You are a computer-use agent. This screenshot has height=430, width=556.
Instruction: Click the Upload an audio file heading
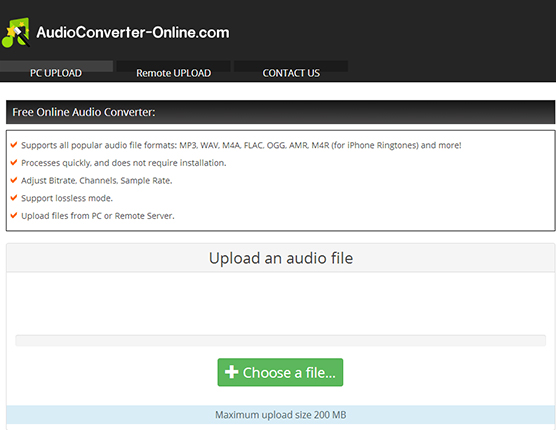click(281, 258)
